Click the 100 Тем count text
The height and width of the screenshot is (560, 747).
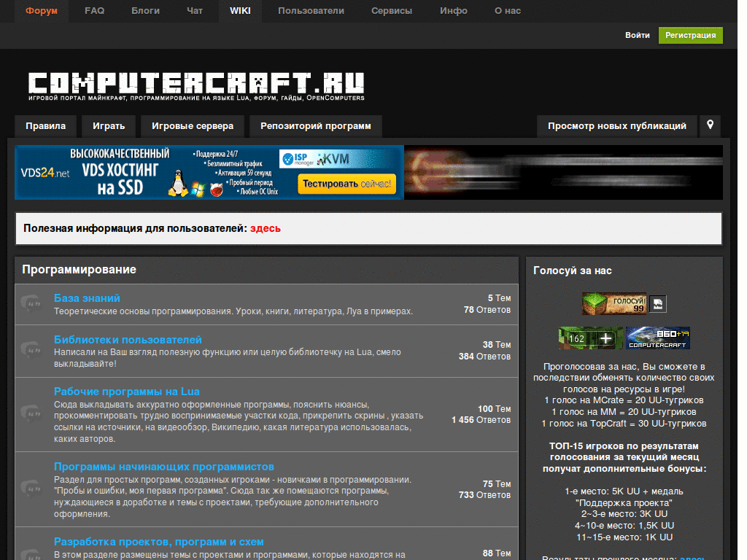pyautogui.click(x=495, y=409)
